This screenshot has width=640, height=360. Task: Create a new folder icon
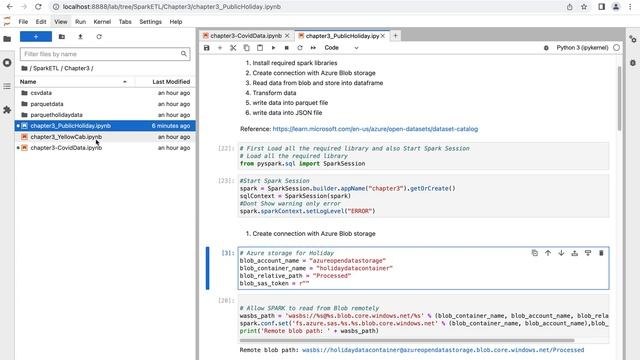(x=62, y=37)
